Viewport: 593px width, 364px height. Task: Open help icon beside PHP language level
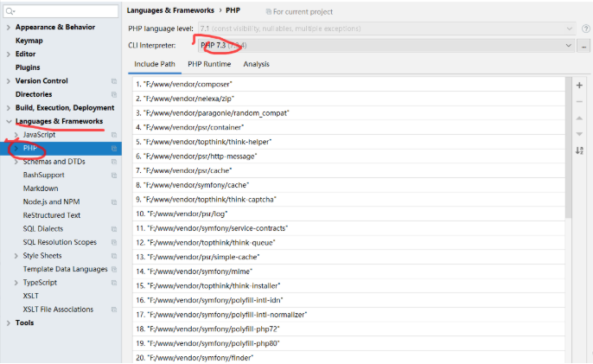coord(585,29)
